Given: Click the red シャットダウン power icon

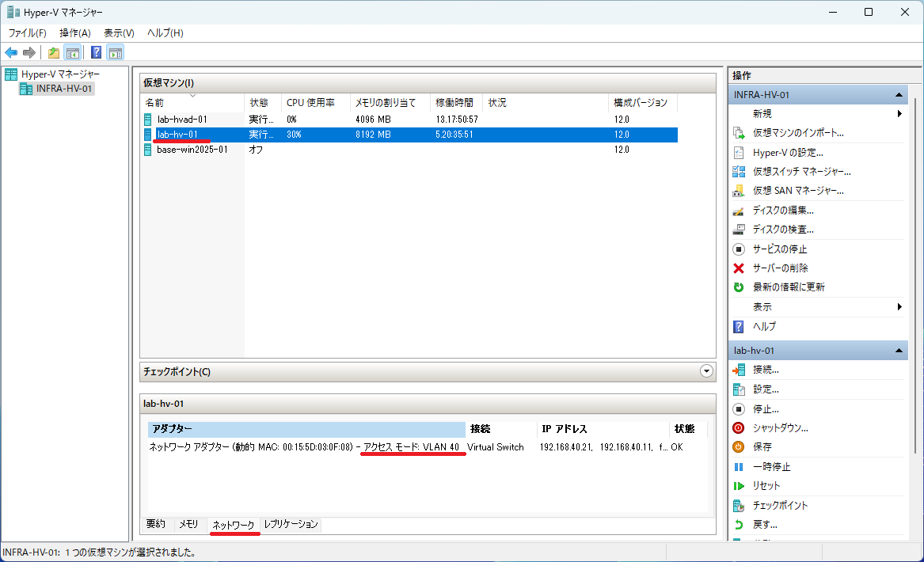Looking at the screenshot, I should (739, 428).
